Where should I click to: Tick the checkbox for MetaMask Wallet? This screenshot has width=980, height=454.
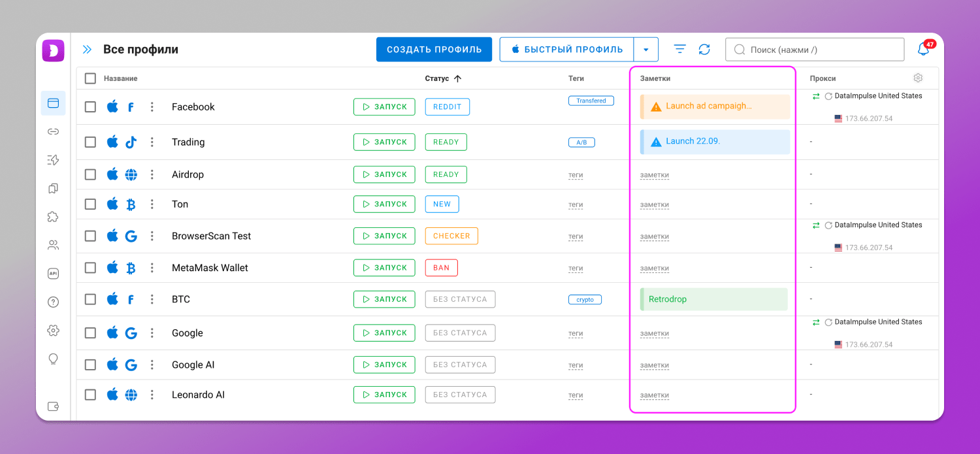click(91, 268)
